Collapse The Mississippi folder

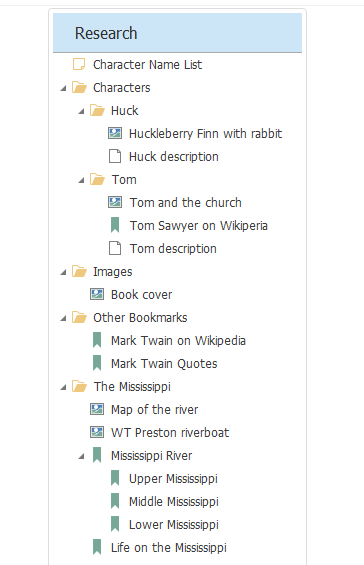63,387
